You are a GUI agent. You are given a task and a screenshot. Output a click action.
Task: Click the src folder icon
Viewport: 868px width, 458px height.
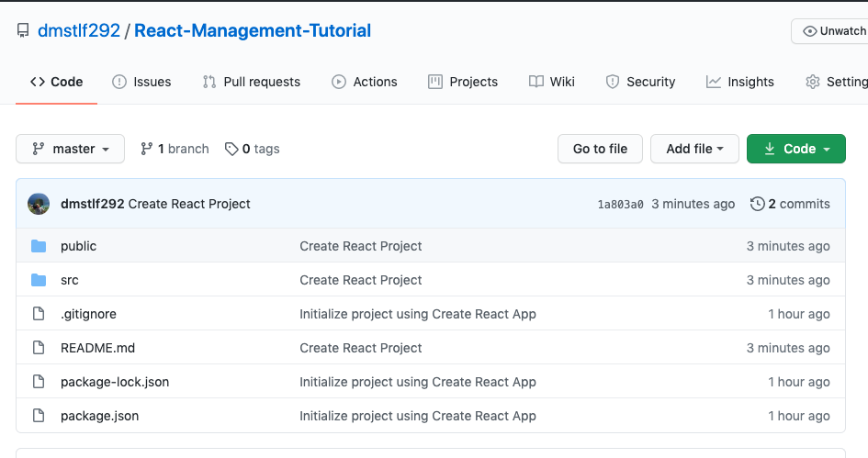point(39,280)
